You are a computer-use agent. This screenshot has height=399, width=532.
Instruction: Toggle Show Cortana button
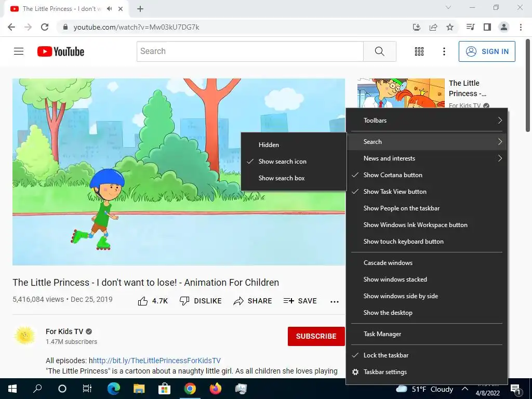click(427, 175)
